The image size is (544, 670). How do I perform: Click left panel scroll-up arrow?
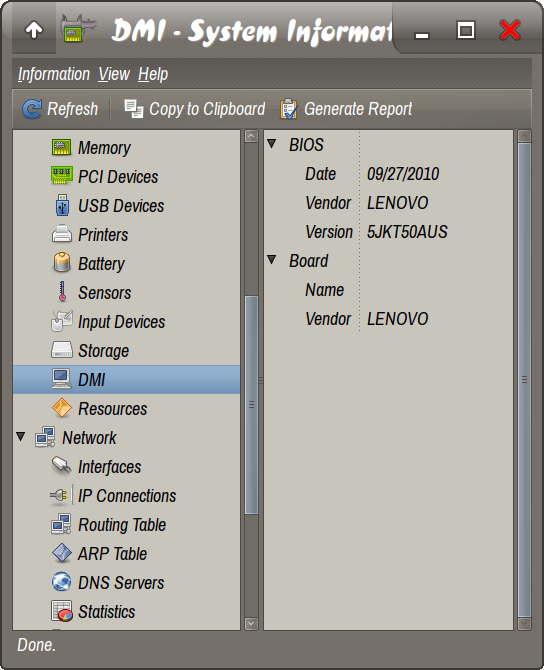coord(251,136)
